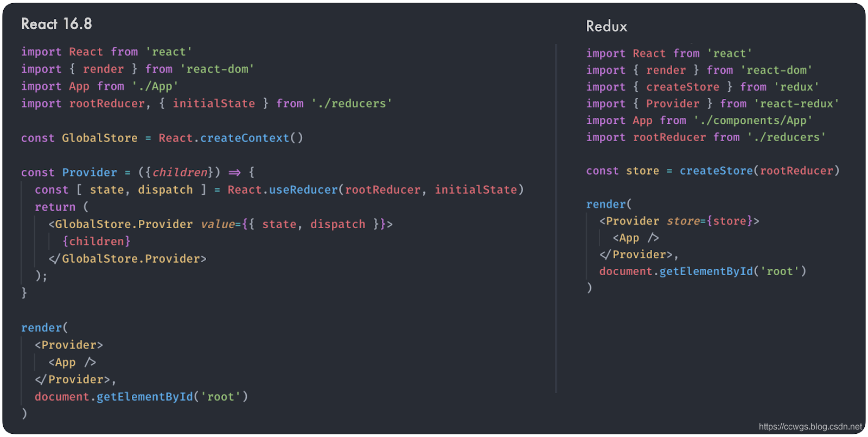The height and width of the screenshot is (437, 868).
Task: Click "Provider" in "const Provider ="
Action: click(x=90, y=172)
